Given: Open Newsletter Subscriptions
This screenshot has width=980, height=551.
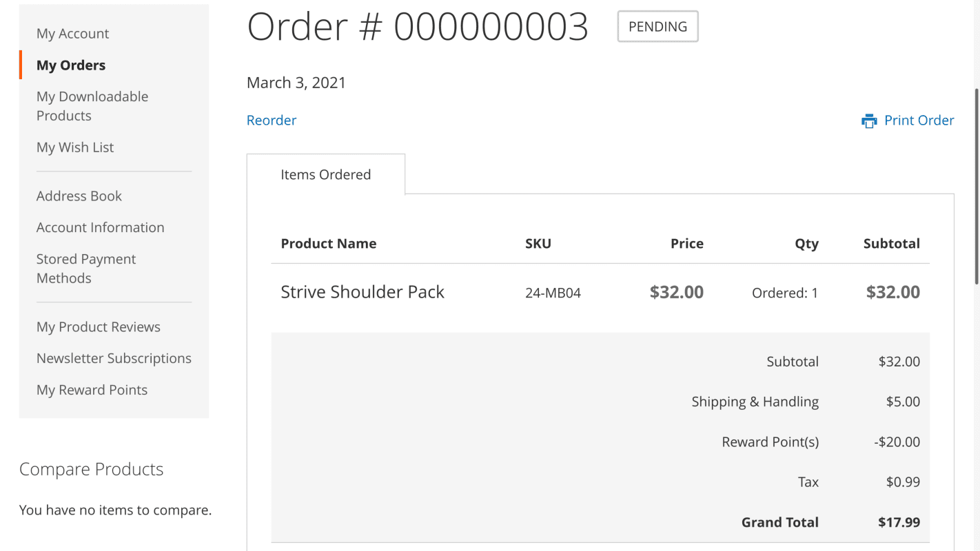Looking at the screenshot, I should (x=114, y=359).
